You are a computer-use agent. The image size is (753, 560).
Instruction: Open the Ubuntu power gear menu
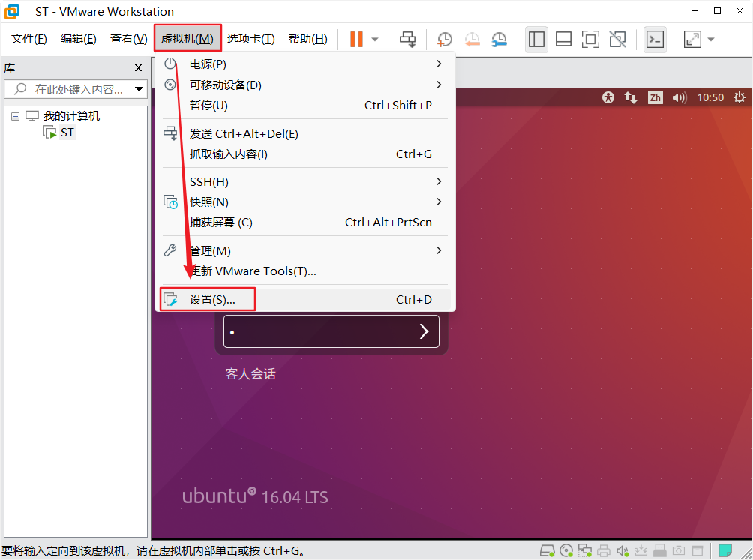[739, 98]
